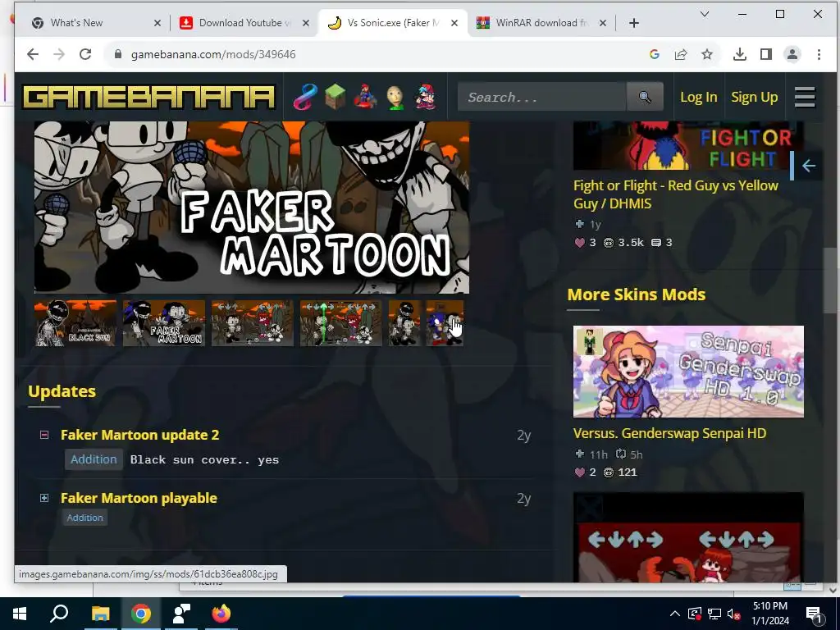Click the blue left-arrow sidebar toggle

point(808,166)
